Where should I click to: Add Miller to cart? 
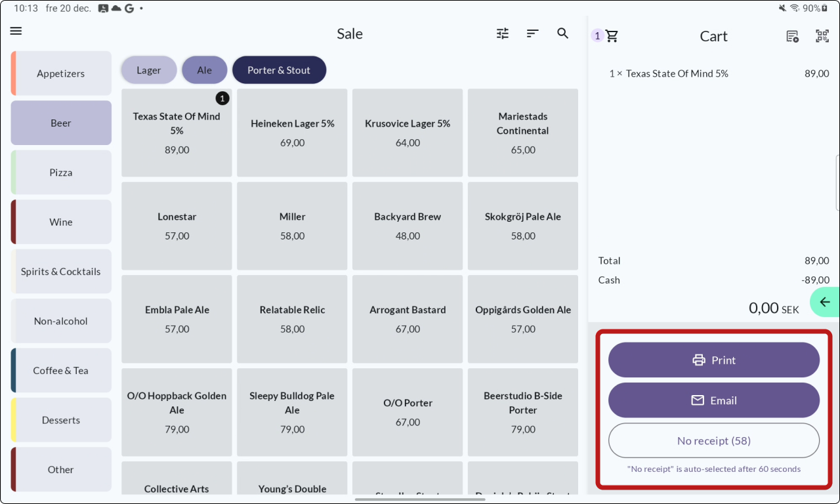(292, 226)
